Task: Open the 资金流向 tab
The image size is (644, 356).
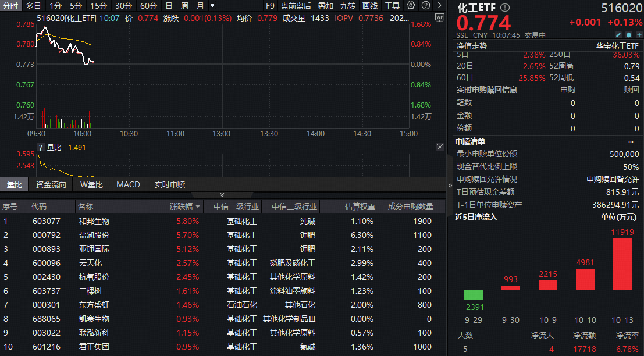Action: click(50, 184)
